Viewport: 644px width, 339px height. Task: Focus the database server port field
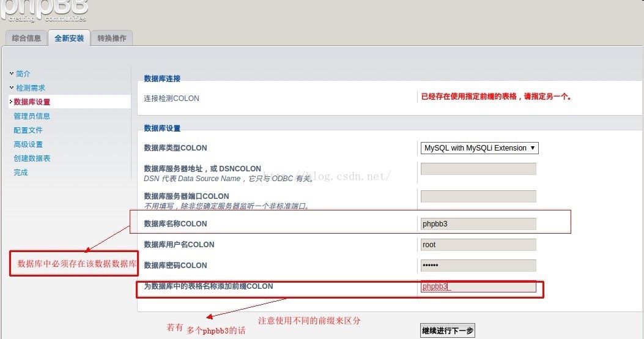click(x=478, y=196)
